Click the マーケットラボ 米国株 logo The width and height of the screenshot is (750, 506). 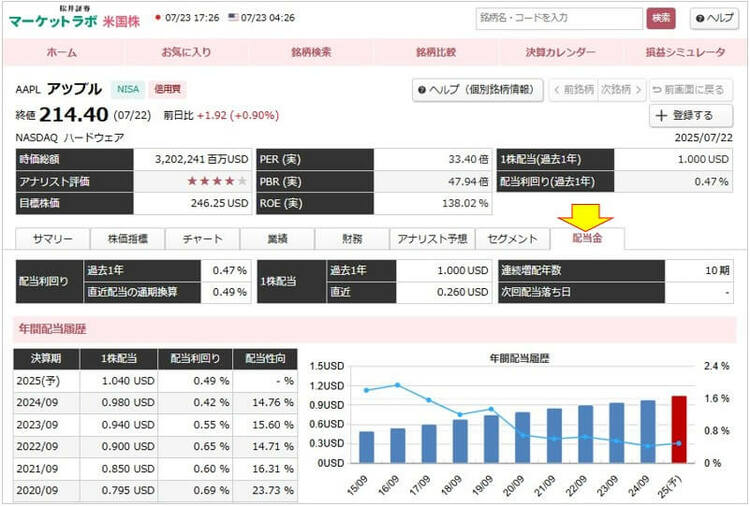75,18
